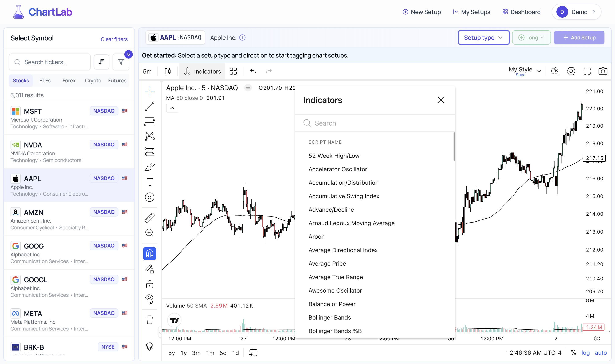Select the crosshair cursor tool
615x364 pixels.
(x=149, y=91)
